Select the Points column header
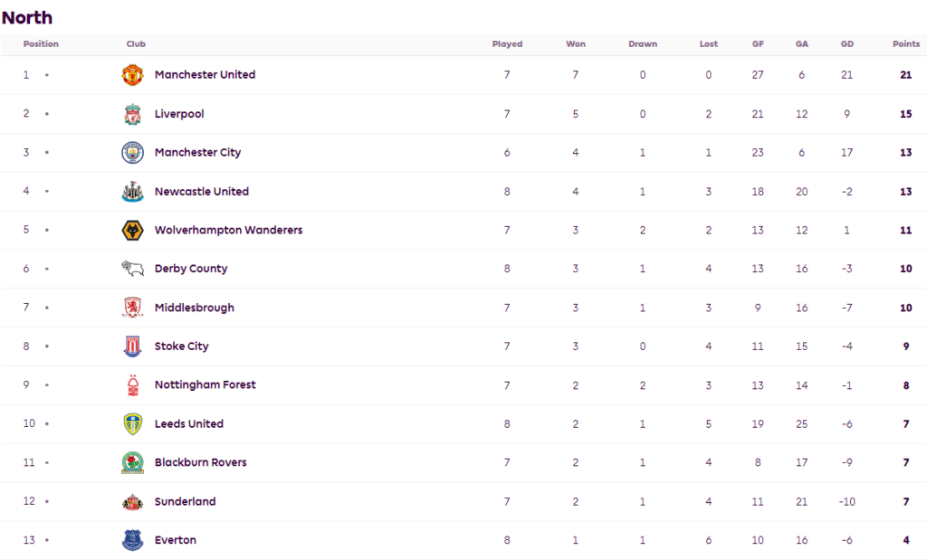 point(905,43)
